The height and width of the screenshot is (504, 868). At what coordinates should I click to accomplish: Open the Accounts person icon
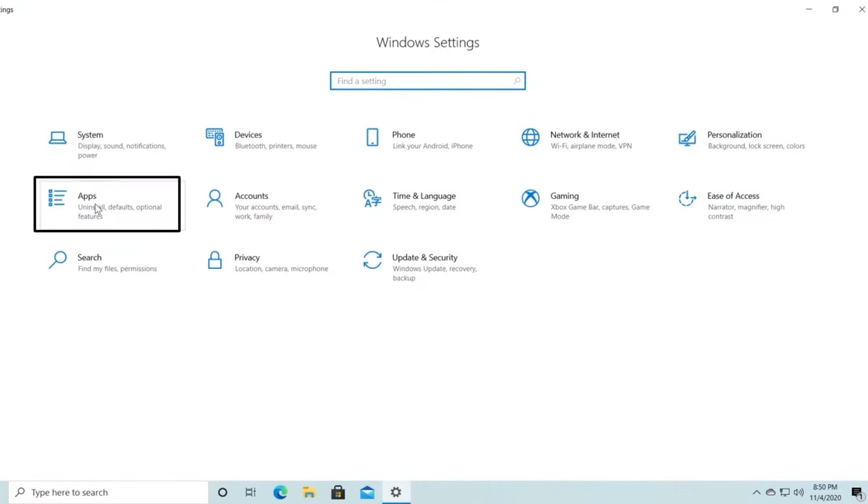[x=215, y=198]
